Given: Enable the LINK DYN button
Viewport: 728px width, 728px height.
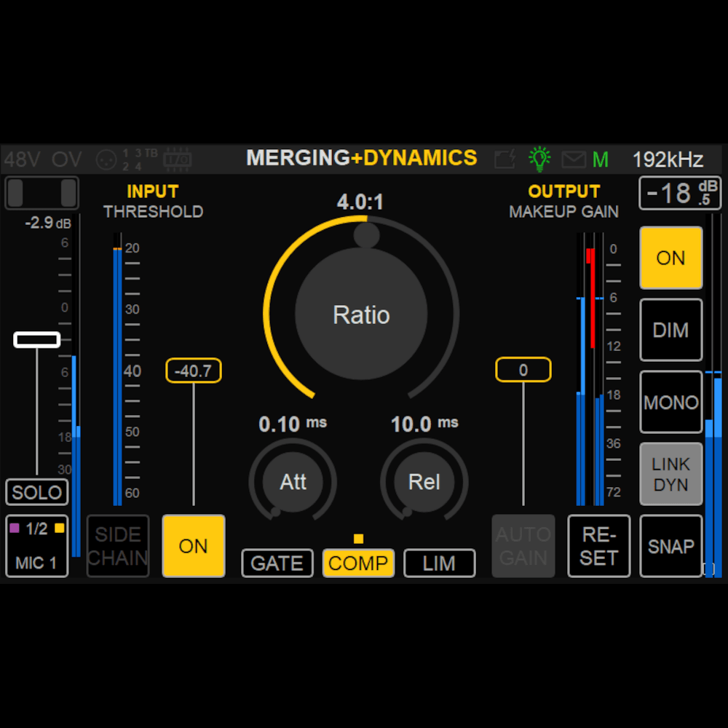Looking at the screenshot, I should point(670,474).
